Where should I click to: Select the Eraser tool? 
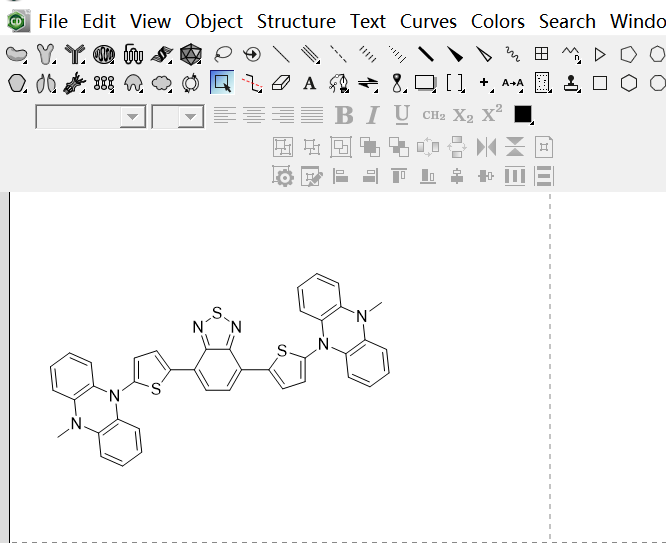click(281, 83)
